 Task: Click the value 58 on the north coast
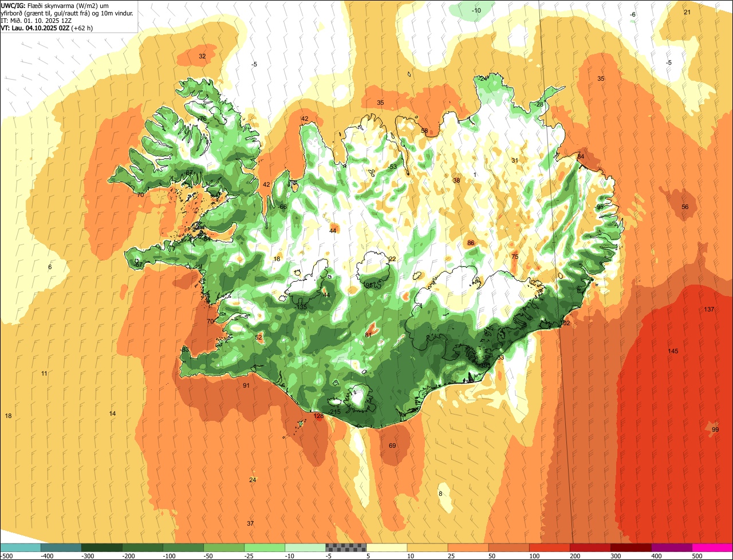click(x=424, y=131)
